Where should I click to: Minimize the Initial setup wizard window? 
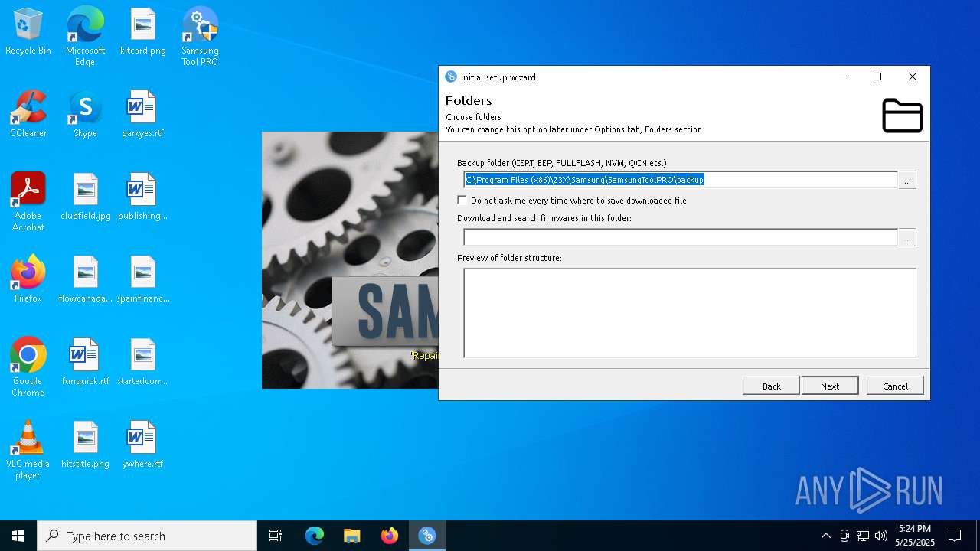pyautogui.click(x=843, y=77)
